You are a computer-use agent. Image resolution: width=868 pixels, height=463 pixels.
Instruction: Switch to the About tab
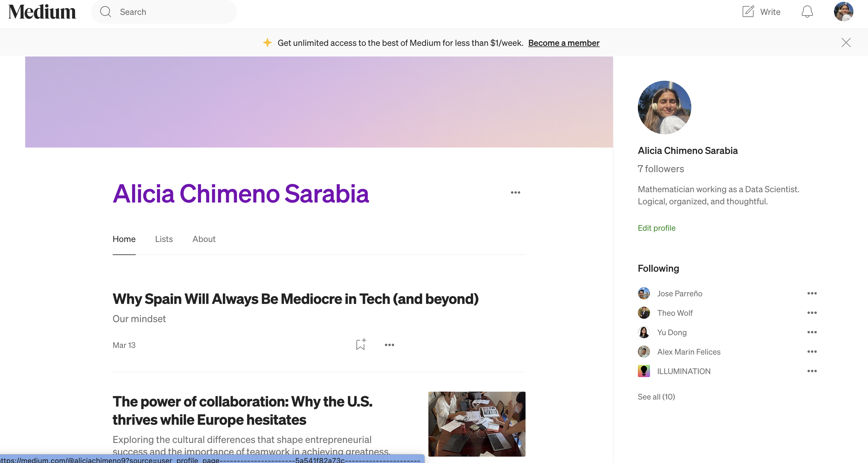[x=204, y=239]
